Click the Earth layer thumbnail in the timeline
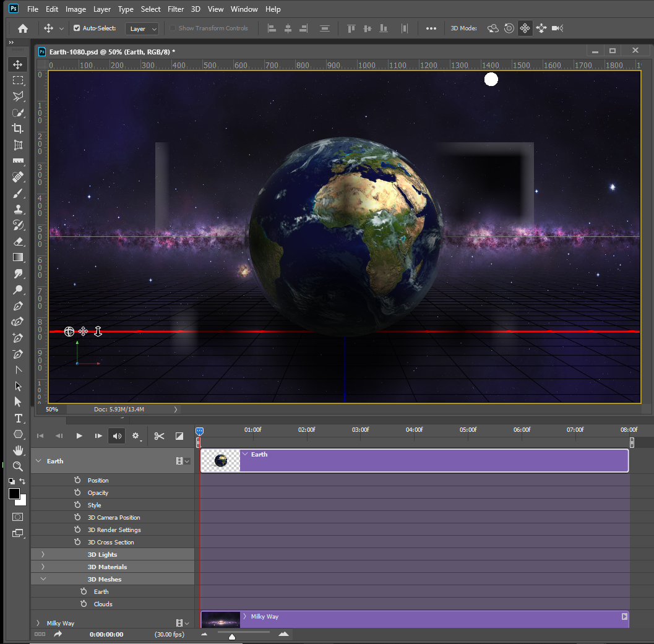The height and width of the screenshot is (644, 654). pyautogui.click(x=220, y=460)
